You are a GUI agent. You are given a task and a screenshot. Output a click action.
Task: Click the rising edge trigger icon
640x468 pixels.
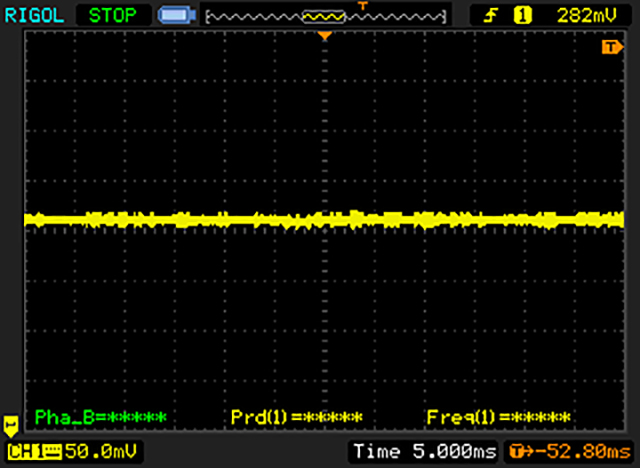tap(491, 16)
